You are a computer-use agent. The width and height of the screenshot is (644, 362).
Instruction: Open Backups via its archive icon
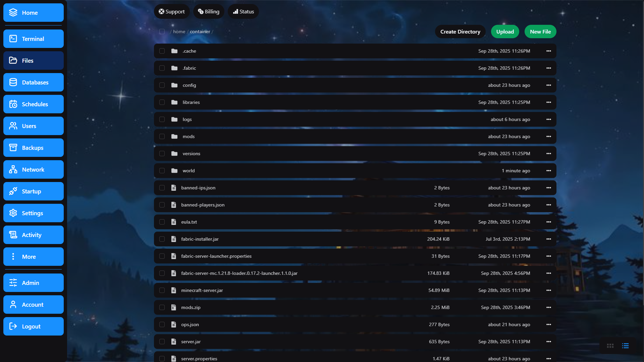[x=13, y=147]
